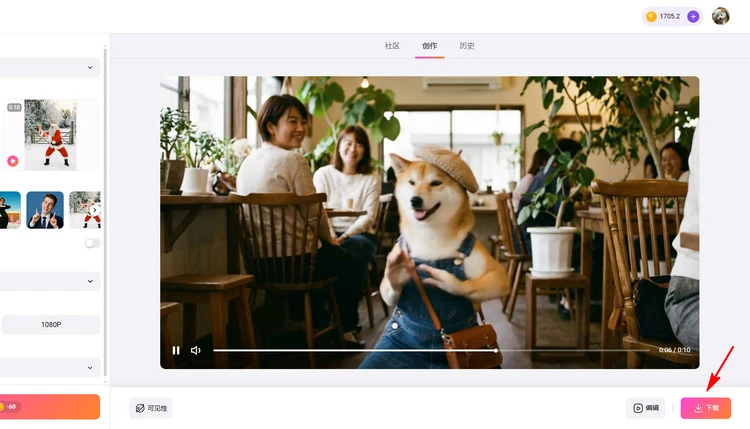Click the next arrow on template thumbnails
Screen dimensions: 750x429
coord(94,210)
